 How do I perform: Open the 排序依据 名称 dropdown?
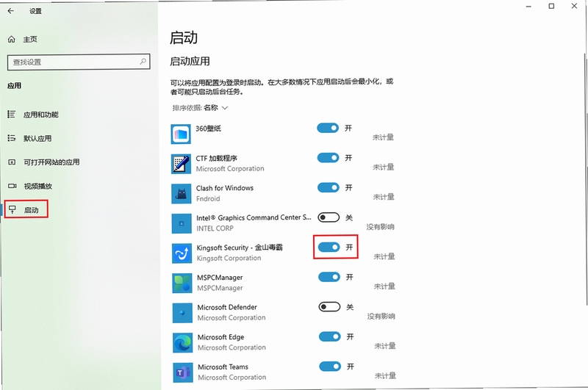pos(200,108)
